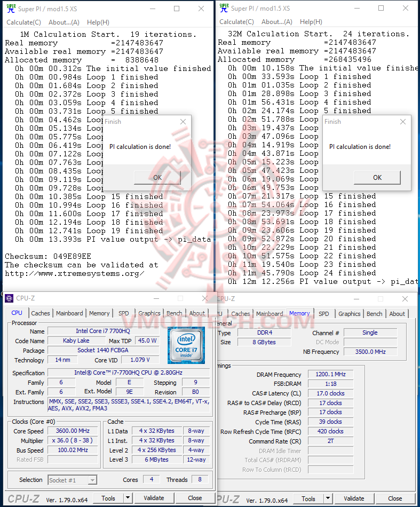Image resolution: width=420 pixels, height=507 pixels.
Task: Open the About menu in the right Super PI window
Action: 277,22
